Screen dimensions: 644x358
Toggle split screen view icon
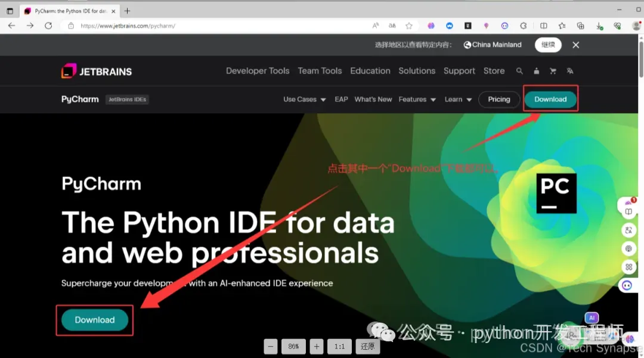(543, 26)
